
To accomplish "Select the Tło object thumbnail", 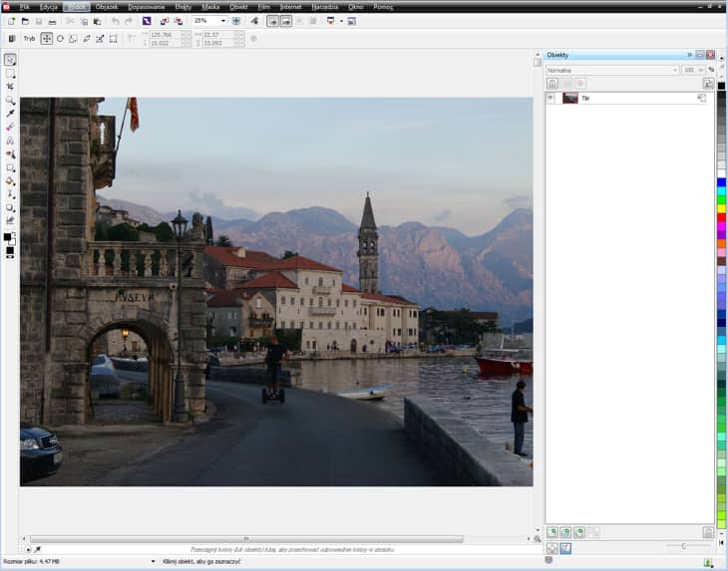I will tap(570, 98).
